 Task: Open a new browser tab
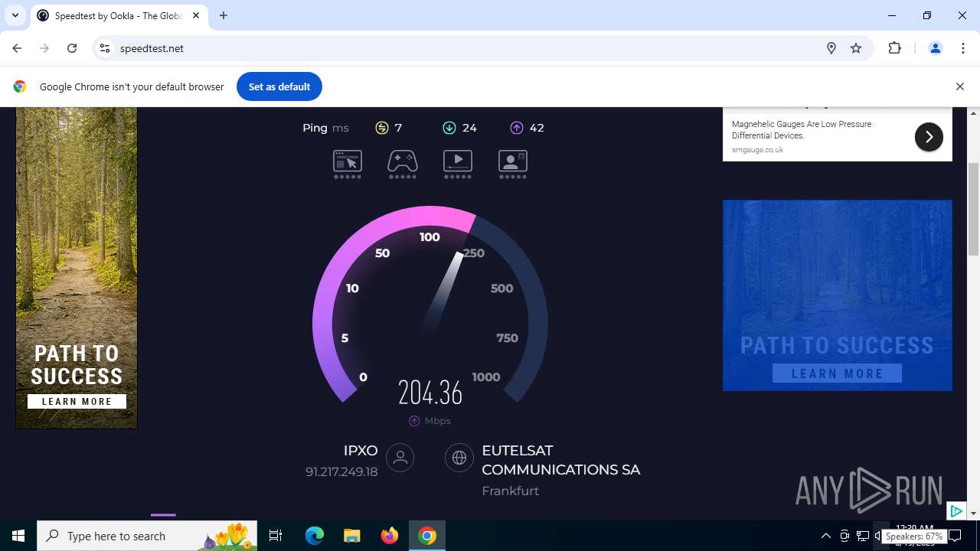pos(224,15)
